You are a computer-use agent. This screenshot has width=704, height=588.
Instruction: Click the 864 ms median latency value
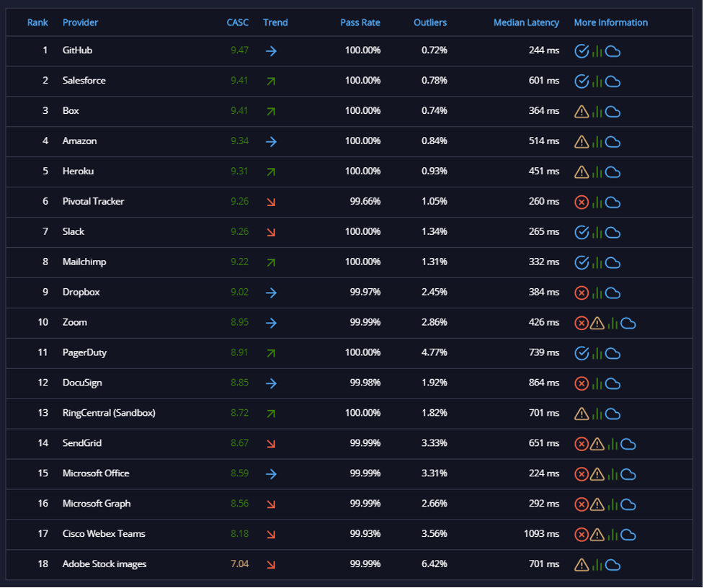point(544,383)
